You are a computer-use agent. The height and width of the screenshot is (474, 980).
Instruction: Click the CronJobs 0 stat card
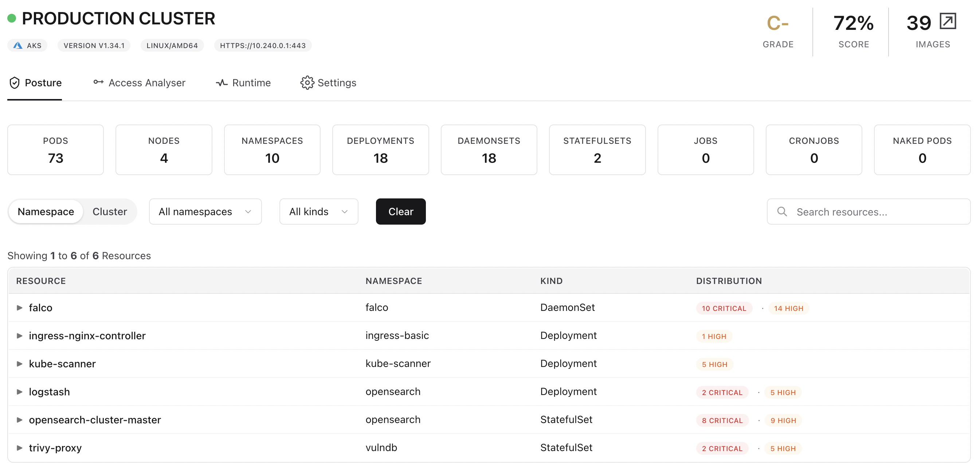pos(814,150)
